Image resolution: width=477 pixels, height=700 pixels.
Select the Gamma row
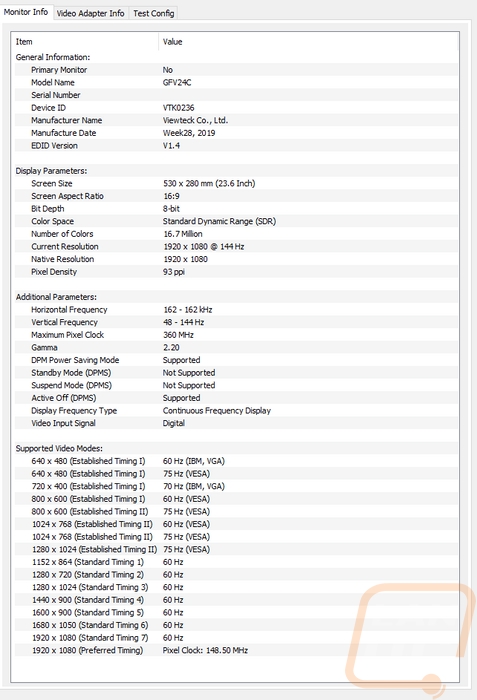pos(236,347)
